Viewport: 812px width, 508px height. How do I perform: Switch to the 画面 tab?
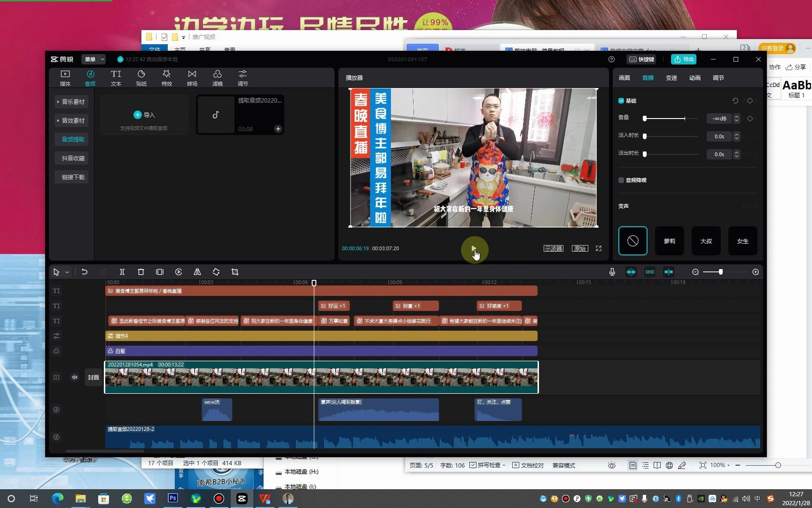tap(625, 78)
